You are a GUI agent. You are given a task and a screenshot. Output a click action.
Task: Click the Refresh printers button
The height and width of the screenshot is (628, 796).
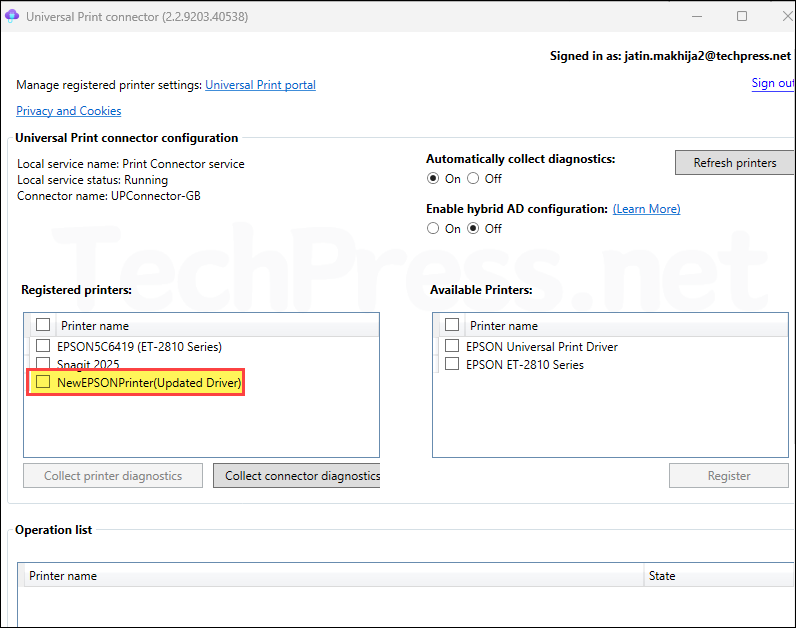tap(734, 162)
